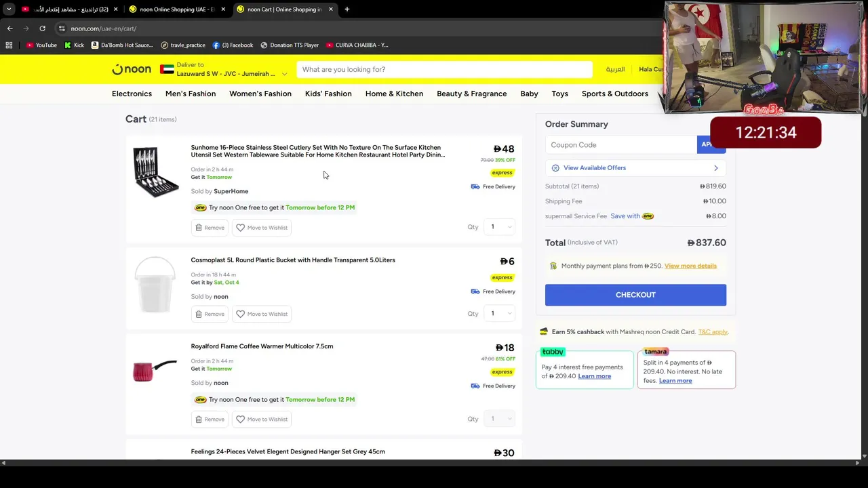This screenshot has width=868, height=488.
Task: Click the product search box
Action: coord(443,69)
